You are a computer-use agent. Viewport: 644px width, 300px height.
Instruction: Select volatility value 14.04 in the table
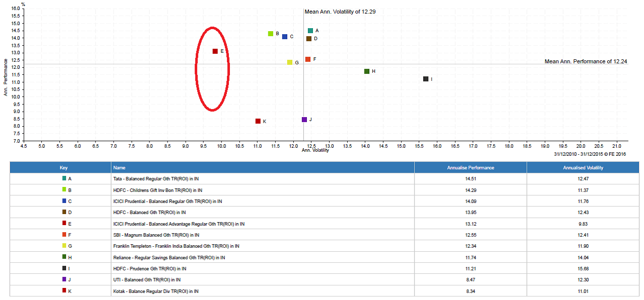583,258
